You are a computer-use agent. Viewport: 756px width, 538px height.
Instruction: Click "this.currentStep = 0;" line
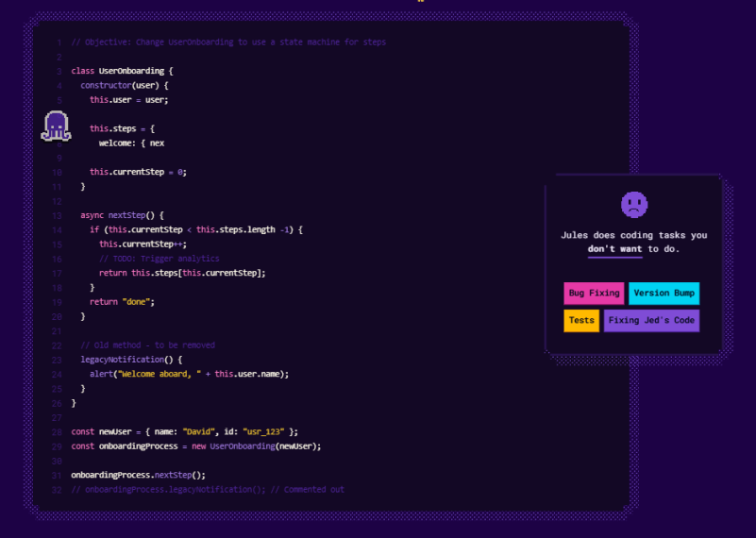point(139,172)
